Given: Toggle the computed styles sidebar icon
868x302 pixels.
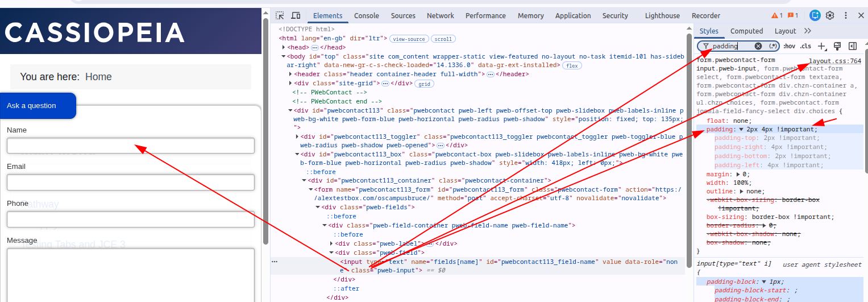Looking at the screenshot, I should coord(853,46).
